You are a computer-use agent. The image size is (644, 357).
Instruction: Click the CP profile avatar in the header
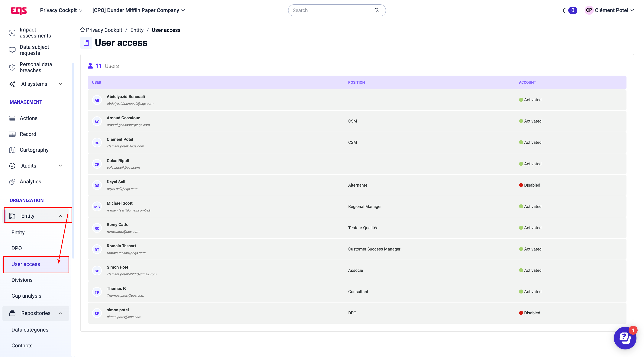pyautogui.click(x=589, y=10)
